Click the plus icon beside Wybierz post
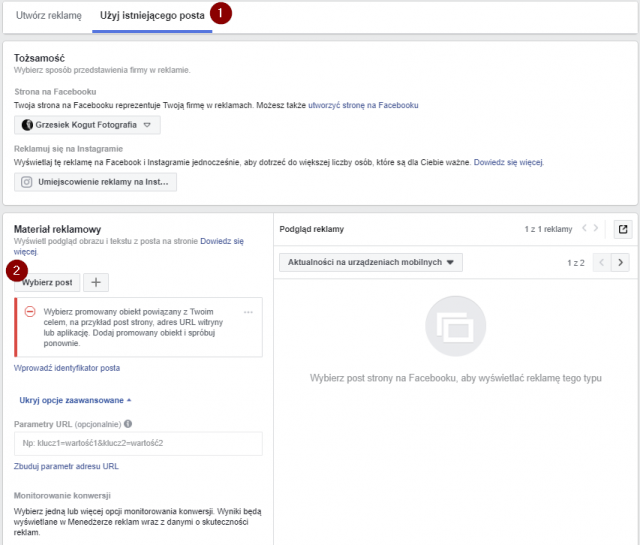 pyautogui.click(x=96, y=283)
